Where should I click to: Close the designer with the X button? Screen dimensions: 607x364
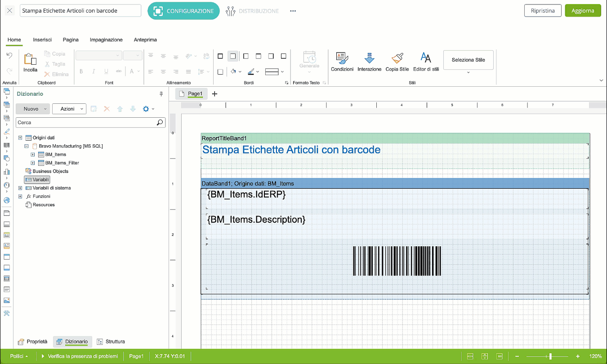[10, 11]
